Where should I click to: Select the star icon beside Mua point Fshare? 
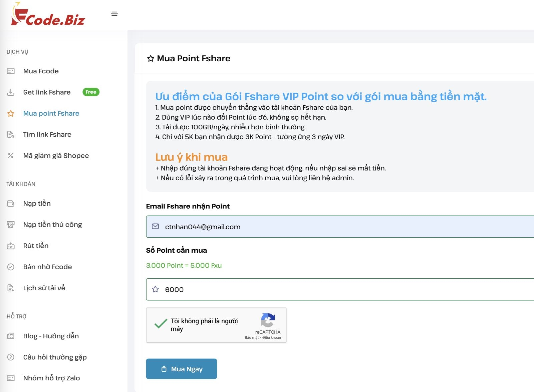[10, 114]
